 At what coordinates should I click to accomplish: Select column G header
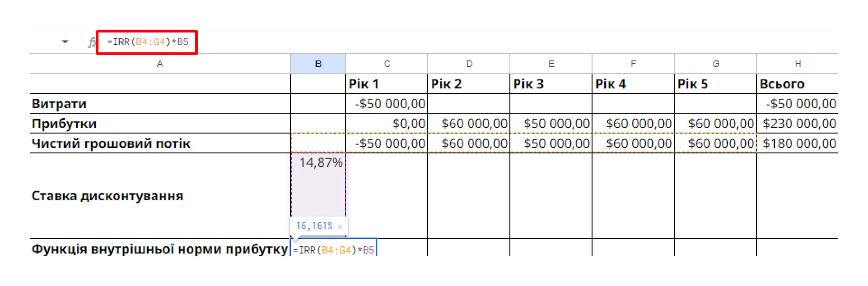tap(715, 64)
